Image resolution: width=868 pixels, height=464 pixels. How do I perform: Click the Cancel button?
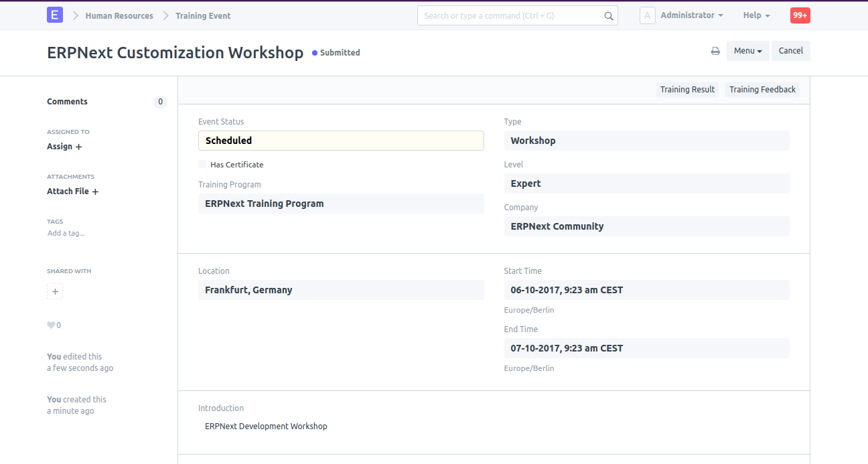(x=791, y=51)
